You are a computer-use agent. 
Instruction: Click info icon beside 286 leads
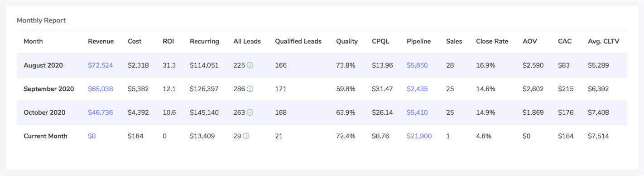(x=250, y=89)
